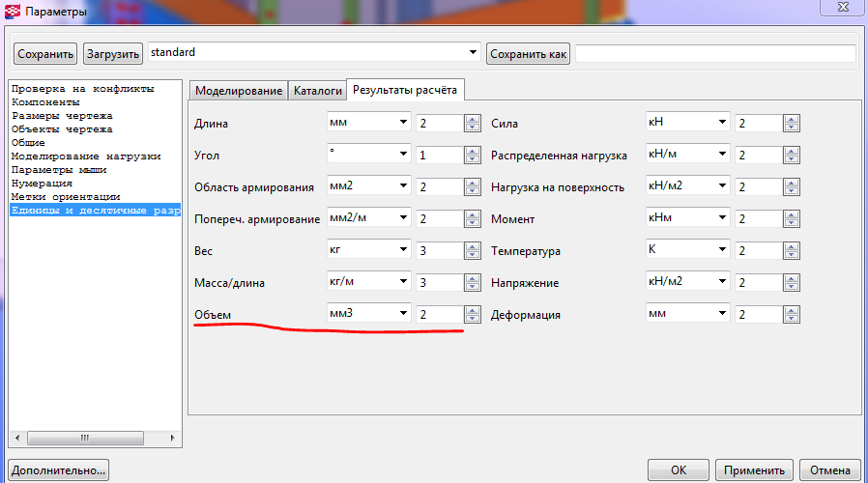The height and width of the screenshot is (483, 868).
Task: Open the standard settings profile dropdown
Action: pyautogui.click(x=314, y=52)
